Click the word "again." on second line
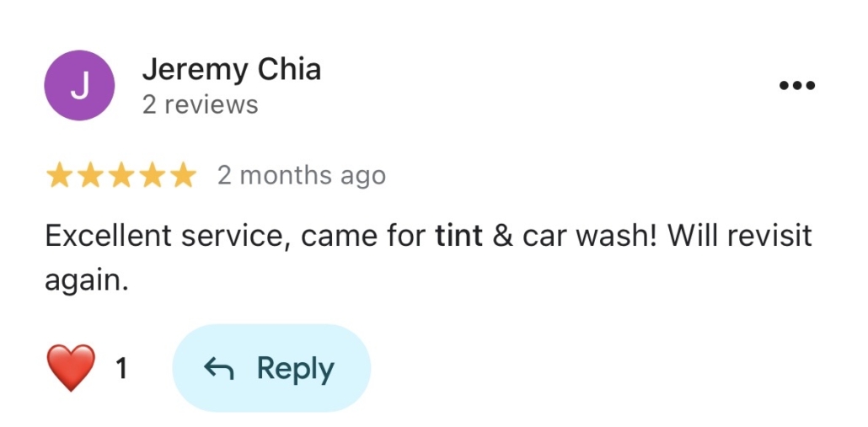868x427 pixels. tap(86, 280)
